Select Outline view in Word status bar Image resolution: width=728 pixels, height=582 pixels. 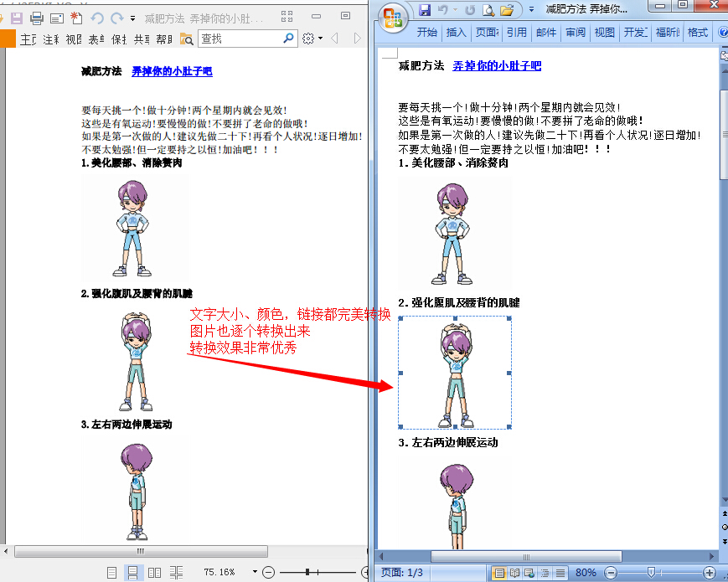(x=545, y=573)
